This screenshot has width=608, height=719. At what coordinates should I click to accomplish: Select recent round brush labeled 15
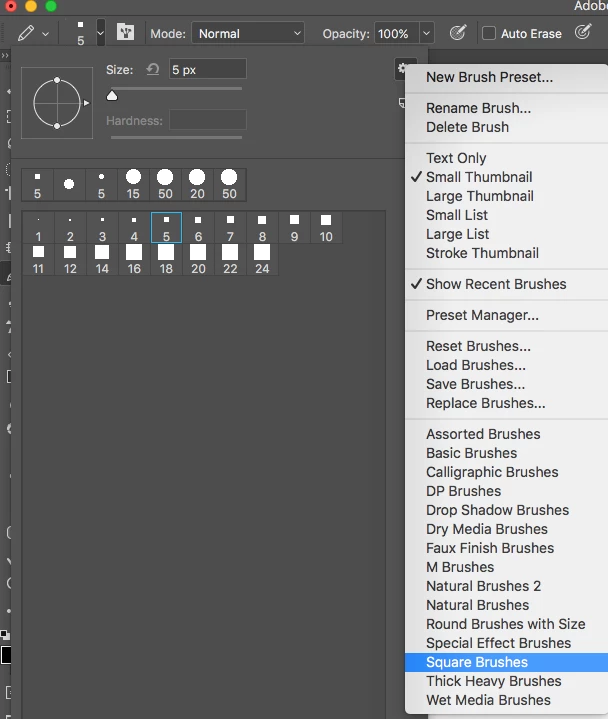click(x=133, y=185)
